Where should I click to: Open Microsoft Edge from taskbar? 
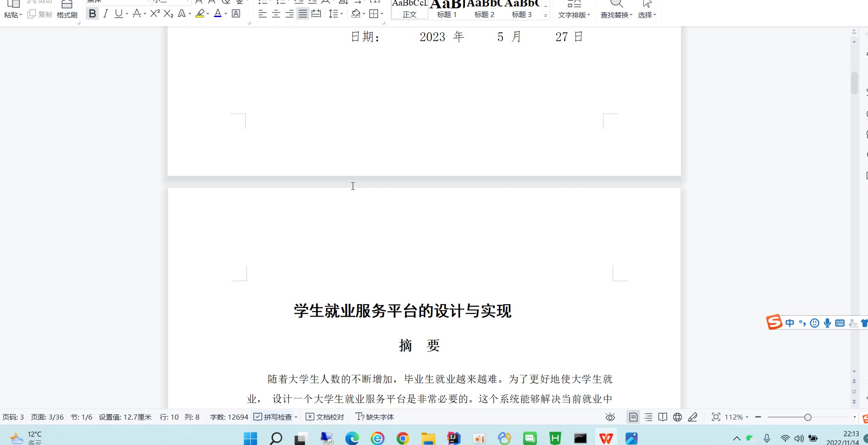click(x=352, y=438)
